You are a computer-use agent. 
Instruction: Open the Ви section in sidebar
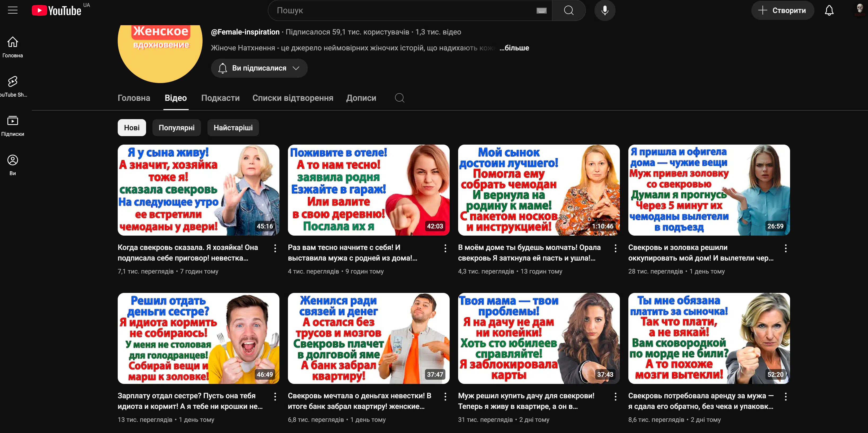click(x=12, y=165)
